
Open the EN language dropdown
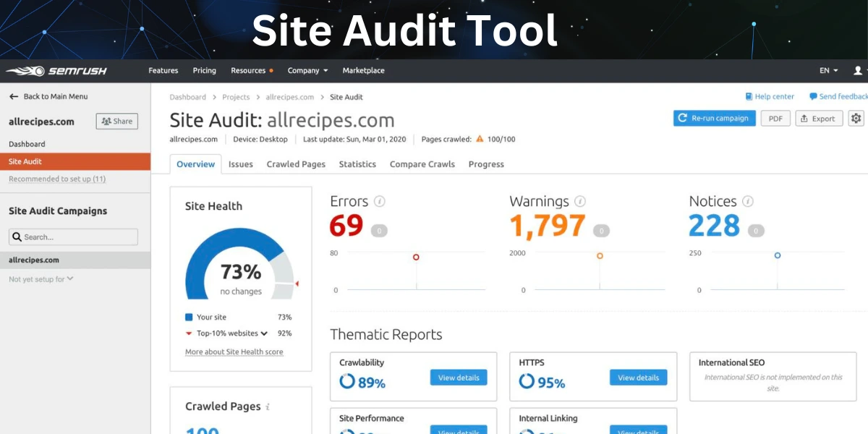(x=828, y=70)
